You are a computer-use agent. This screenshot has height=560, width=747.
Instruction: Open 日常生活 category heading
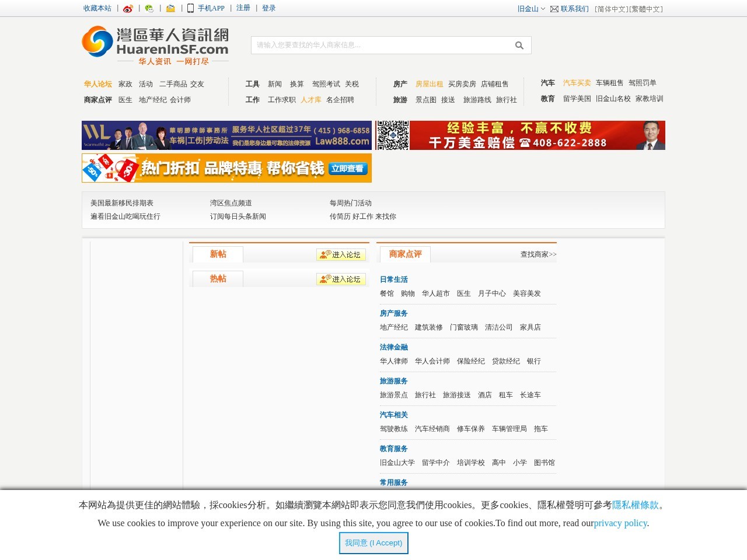tap(394, 279)
